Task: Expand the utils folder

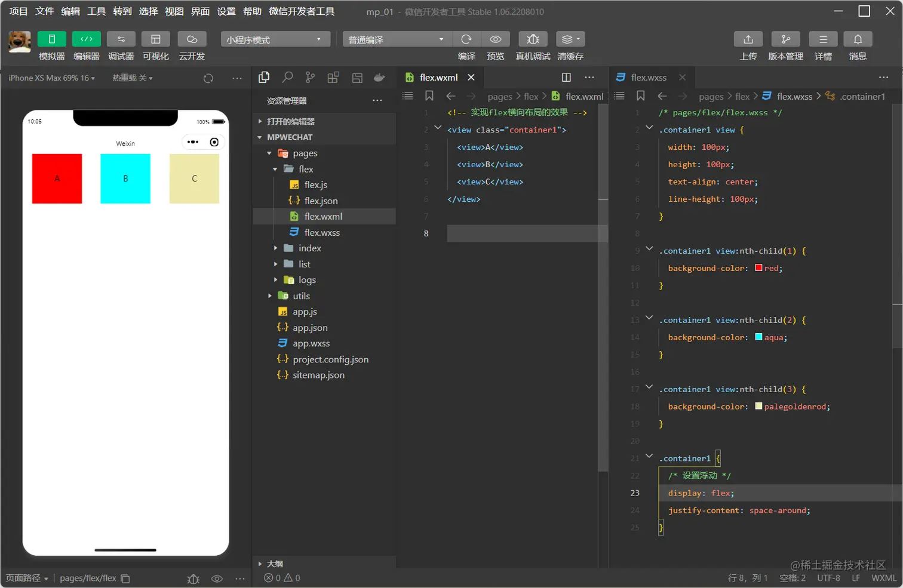Action: [324, 295]
